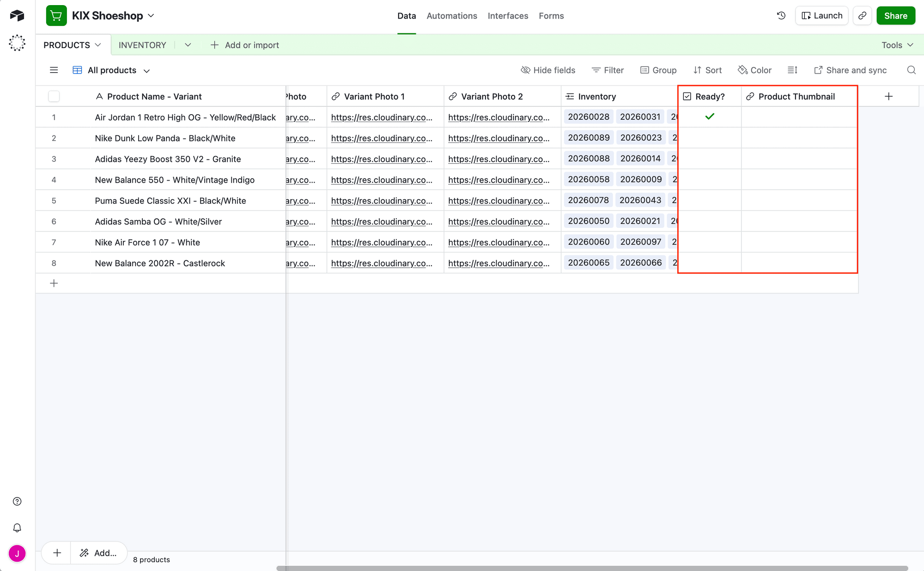Copy the base link using the link icon
The height and width of the screenshot is (571, 924).
tap(862, 15)
